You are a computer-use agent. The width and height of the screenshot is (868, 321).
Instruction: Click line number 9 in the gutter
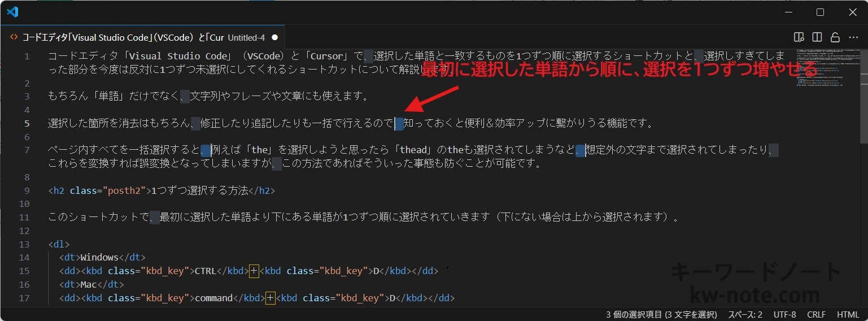click(27, 190)
